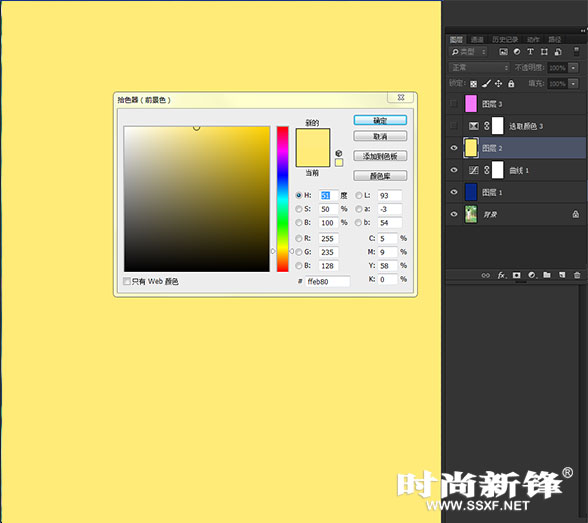
Task: Click the type layer filter icon
Action: pos(530,52)
